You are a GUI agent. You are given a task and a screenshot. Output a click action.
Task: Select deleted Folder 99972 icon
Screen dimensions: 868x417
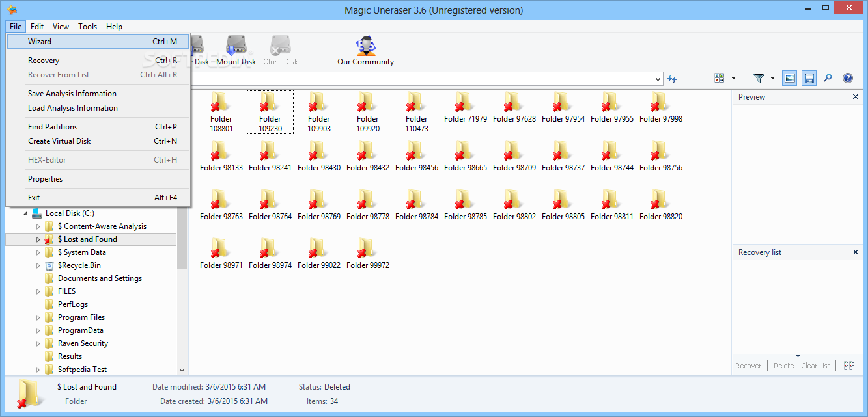pyautogui.click(x=366, y=249)
